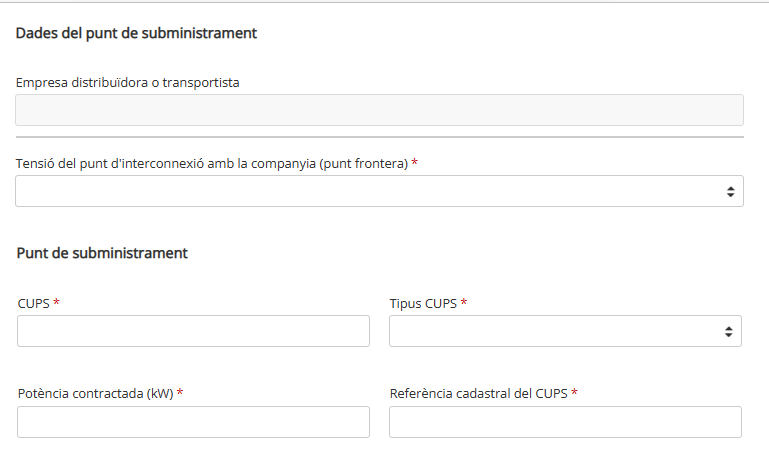Click the 'Potència contractada (kW)' label
The width and height of the screenshot is (769, 457).
(96, 394)
